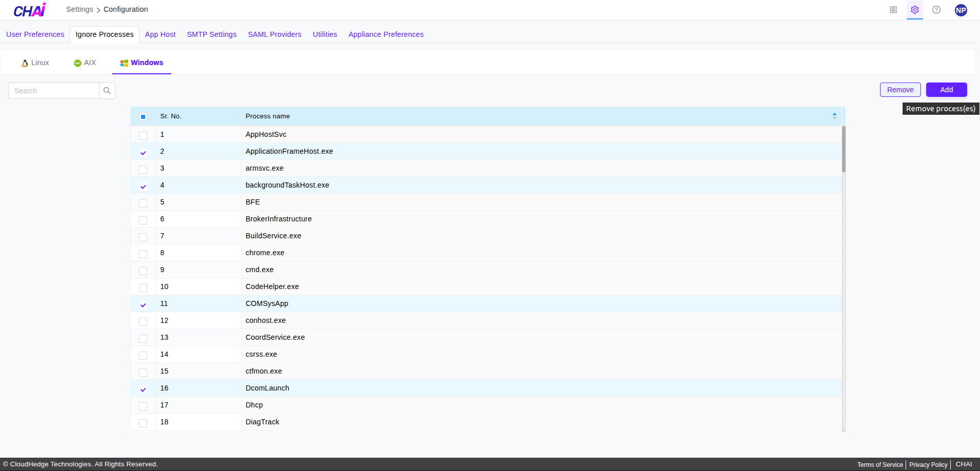Click the search magnifier icon
Screen dimensions: 980x471
pyautogui.click(x=107, y=91)
